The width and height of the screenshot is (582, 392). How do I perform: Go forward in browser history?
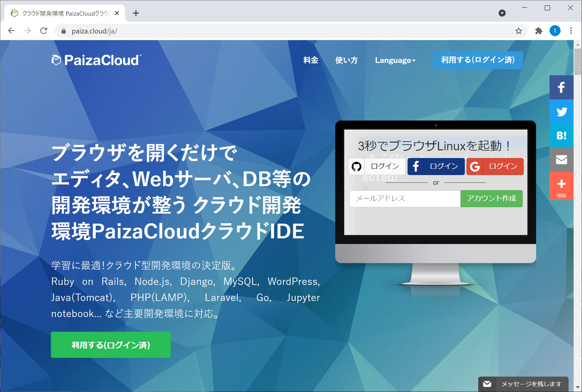pos(27,31)
